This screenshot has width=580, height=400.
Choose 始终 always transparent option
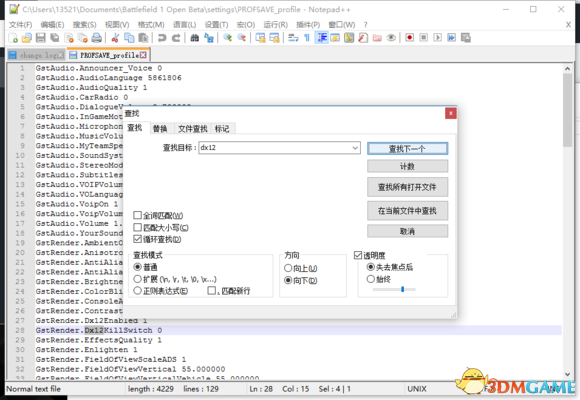point(370,279)
